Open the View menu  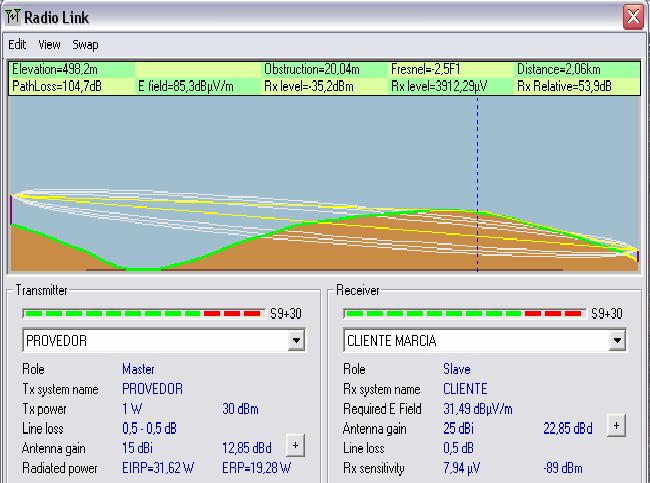point(49,44)
